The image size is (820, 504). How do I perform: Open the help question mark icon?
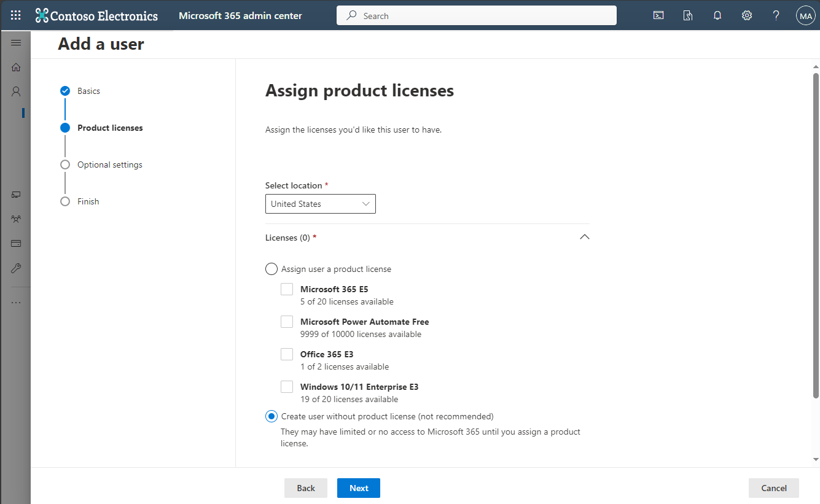[x=776, y=15]
